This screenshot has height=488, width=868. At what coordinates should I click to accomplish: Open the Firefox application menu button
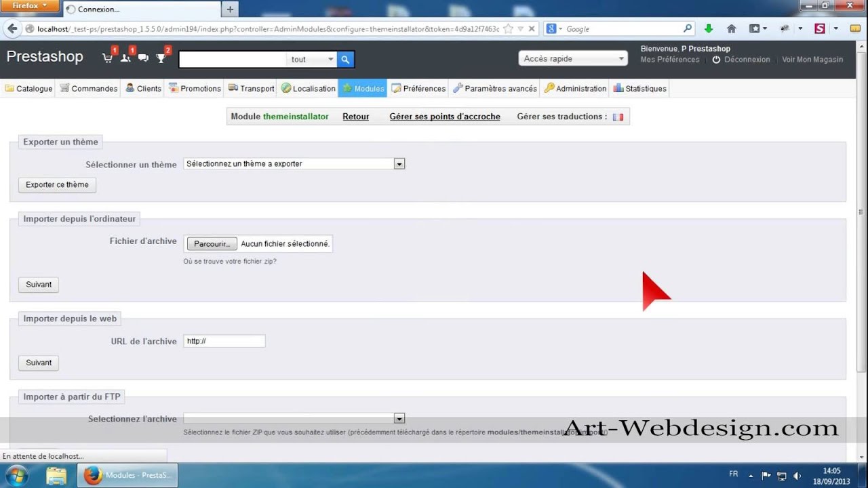[30, 5]
